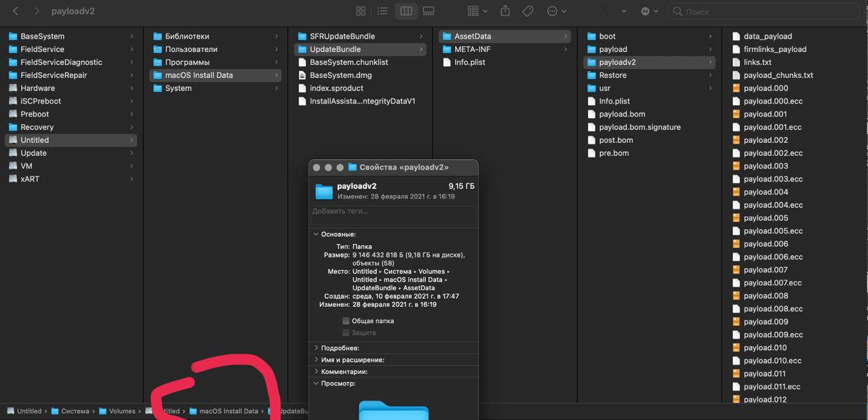
Task: Open the group-by options dropdown
Action: coord(477,12)
